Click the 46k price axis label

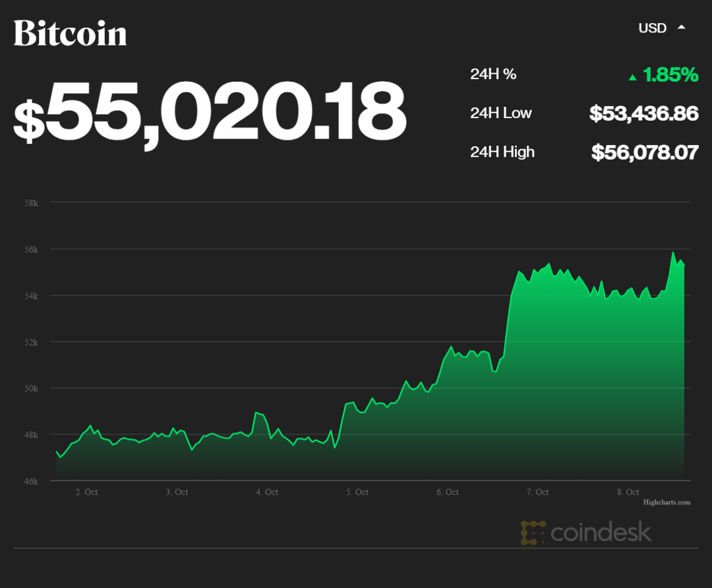pyautogui.click(x=31, y=481)
